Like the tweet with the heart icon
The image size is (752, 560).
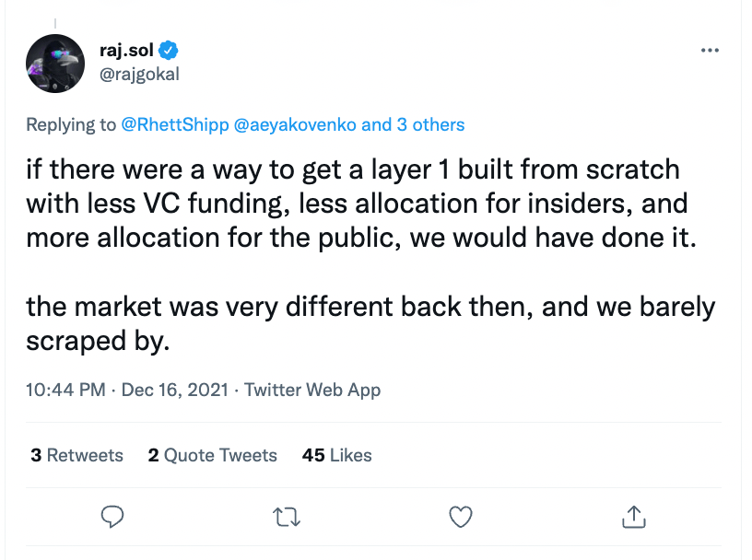(460, 516)
